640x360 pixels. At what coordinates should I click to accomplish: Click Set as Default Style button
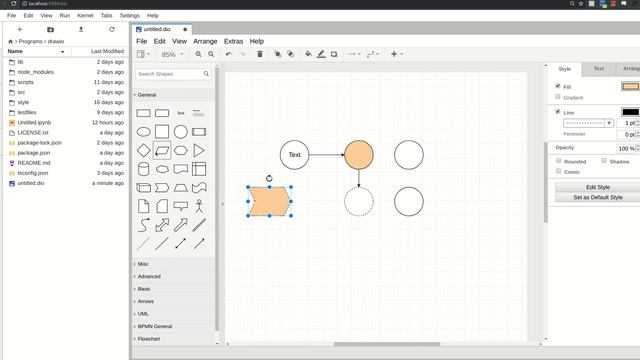click(598, 197)
